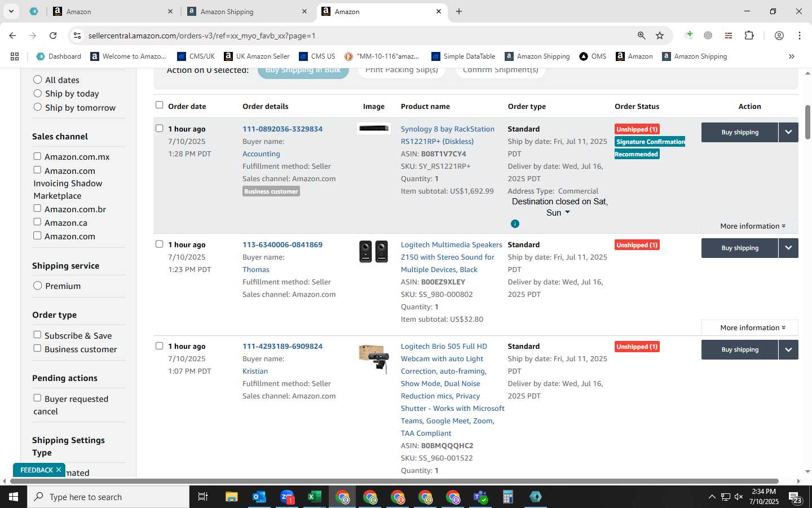The image size is (812, 508).
Task: Open the Chrome profile avatar icon
Action: pos(779,36)
